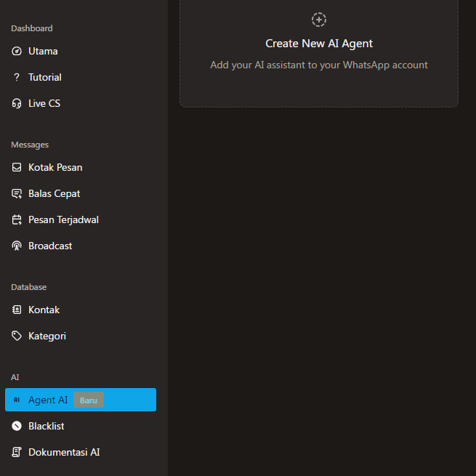Viewport: 476px width, 476px height.
Task: Open the Pesan Terjadwal menu entry
Action: point(63,220)
